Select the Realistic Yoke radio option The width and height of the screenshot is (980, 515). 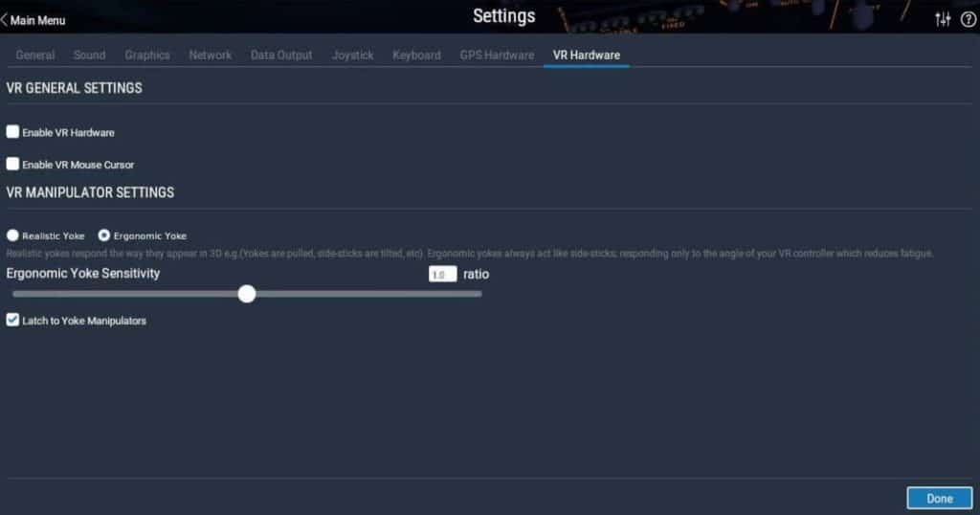click(x=12, y=235)
